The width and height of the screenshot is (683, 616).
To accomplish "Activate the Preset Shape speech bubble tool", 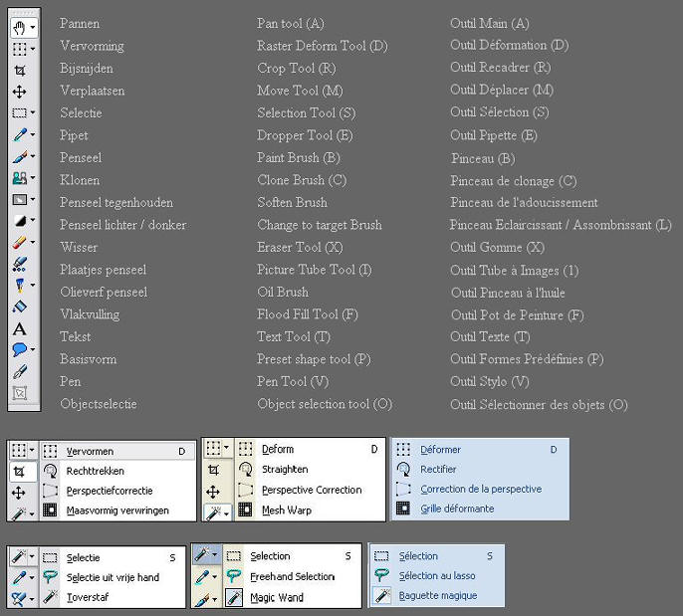I will click(x=19, y=350).
